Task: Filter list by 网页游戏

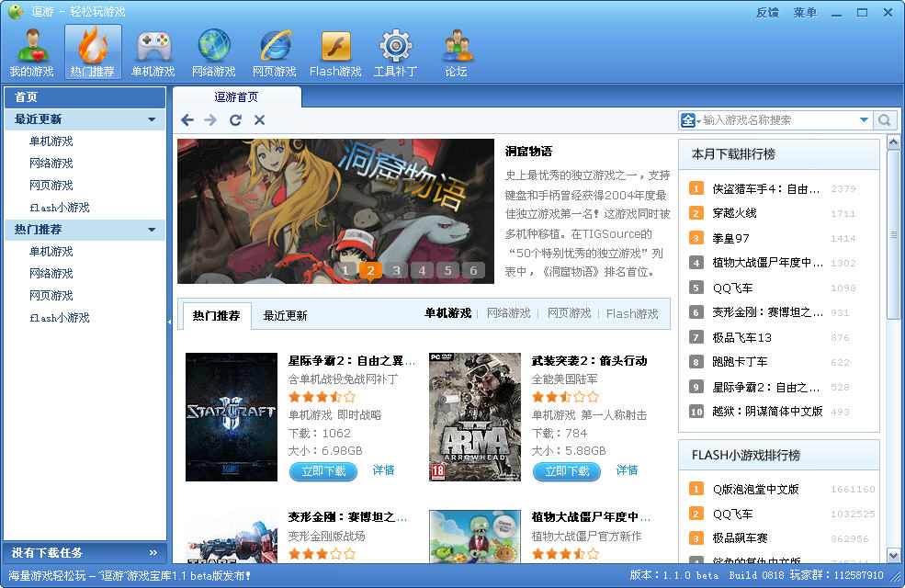Action: click(x=569, y=313)
